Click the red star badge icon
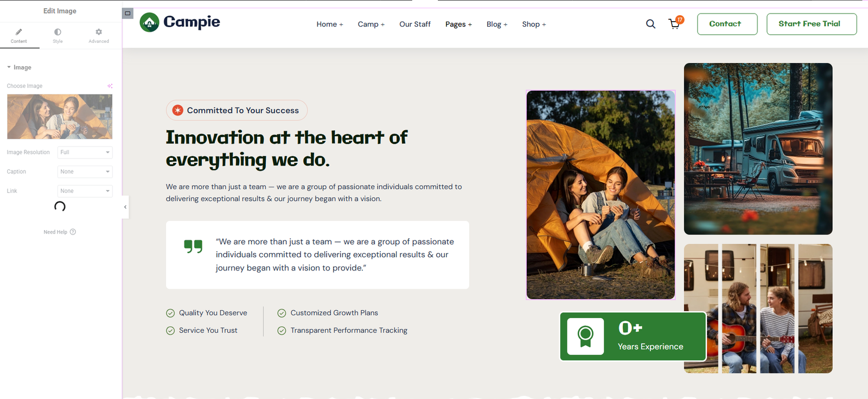 (x=177, y=110)
